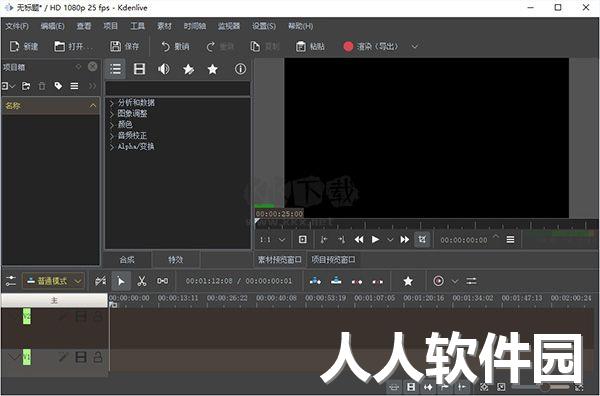600x396 pixels.
Task: Click the effects search field
Action: (178, 88)
